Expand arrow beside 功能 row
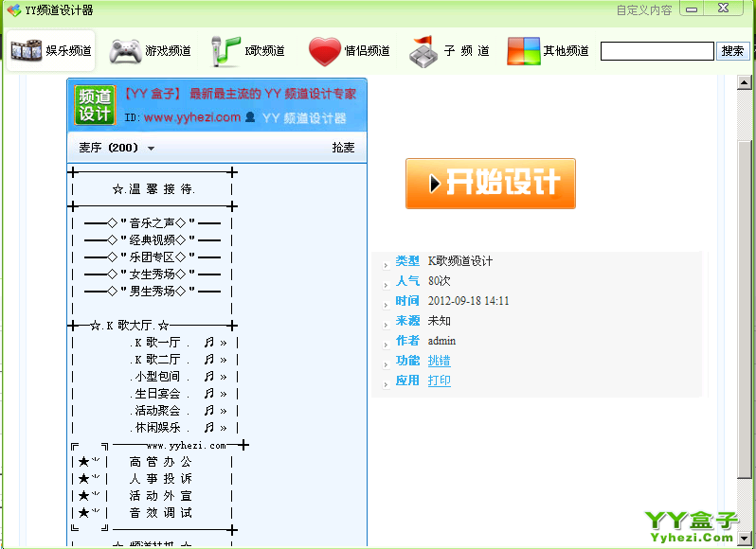756x549 pixels. tap(386, 365)
